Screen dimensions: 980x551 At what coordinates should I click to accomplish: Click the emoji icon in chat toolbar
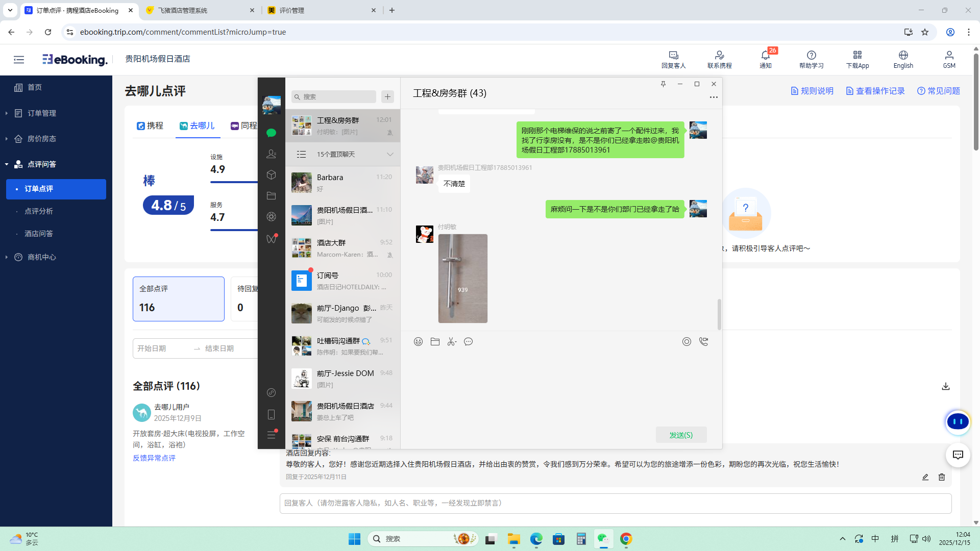[418, 342]
